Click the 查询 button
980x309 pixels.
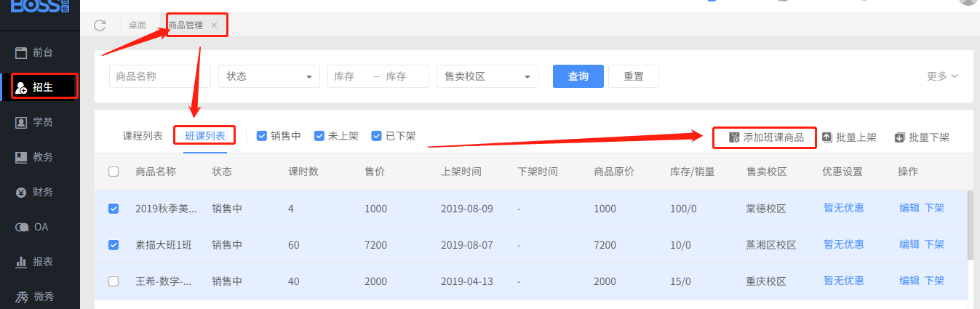(x=578, y=76)
